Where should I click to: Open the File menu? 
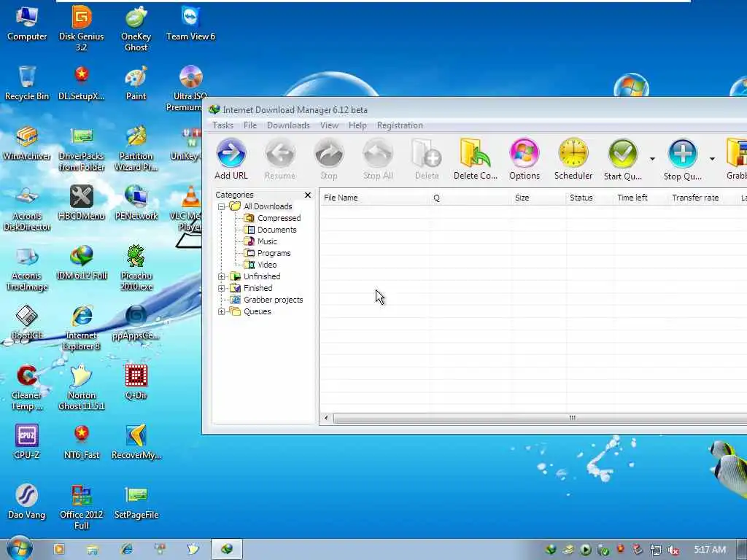(250, 125)
